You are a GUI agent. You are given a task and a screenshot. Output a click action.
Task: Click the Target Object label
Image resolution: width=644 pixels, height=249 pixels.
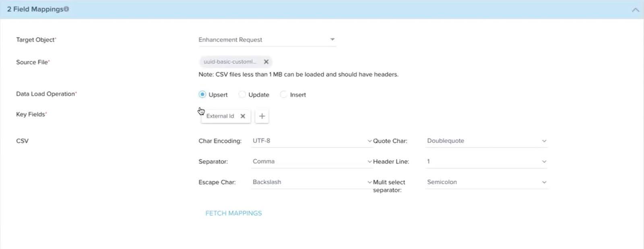(x=36, y=40)
